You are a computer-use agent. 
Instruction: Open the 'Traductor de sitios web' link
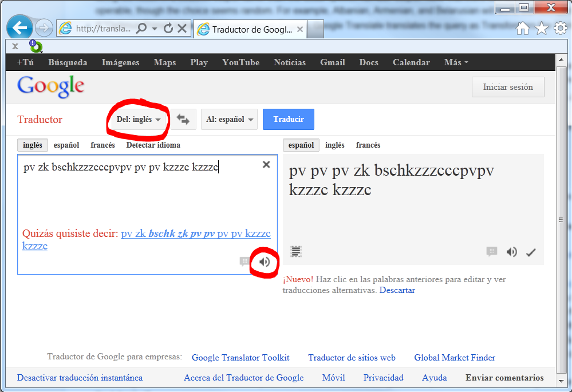(x=352, y=358)
